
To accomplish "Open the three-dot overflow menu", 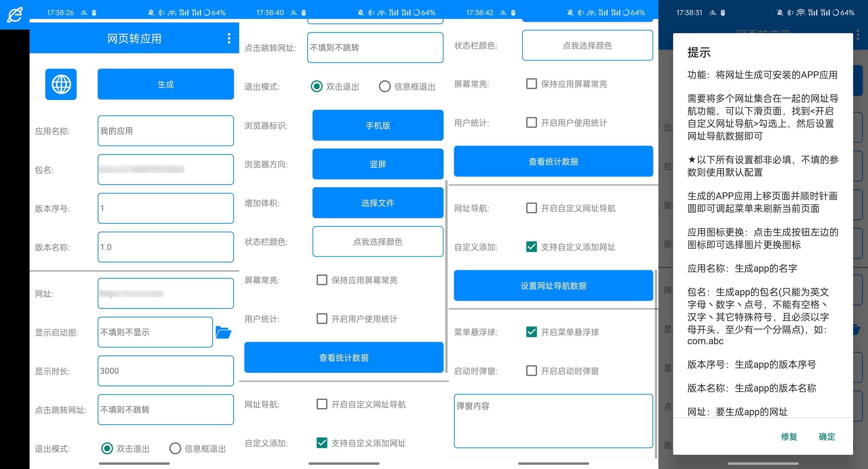I will (x=229, y=38).
